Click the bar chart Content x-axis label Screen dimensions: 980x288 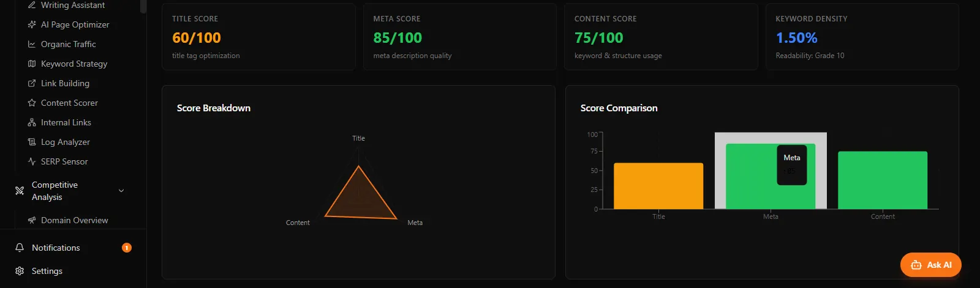point(883,216)
